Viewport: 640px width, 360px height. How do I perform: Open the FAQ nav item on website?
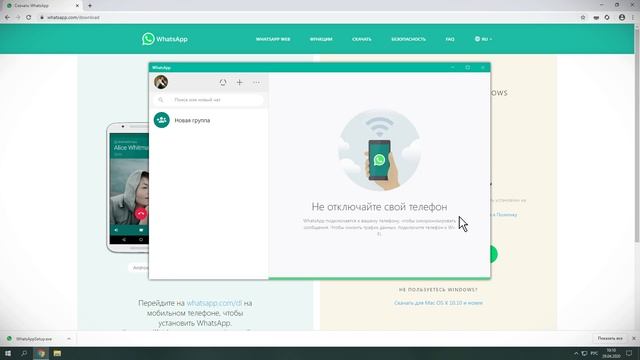click(x=450, y=39)
